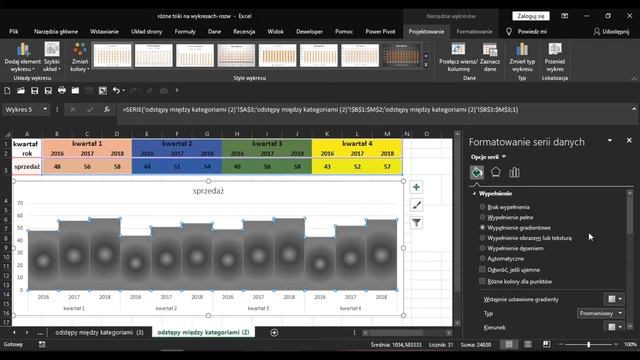The width and height of the screenshot is (640, 360).
Task: Select Wypełnienie pełne radio option
Action: pyautogui.click(x=482, y=217)
